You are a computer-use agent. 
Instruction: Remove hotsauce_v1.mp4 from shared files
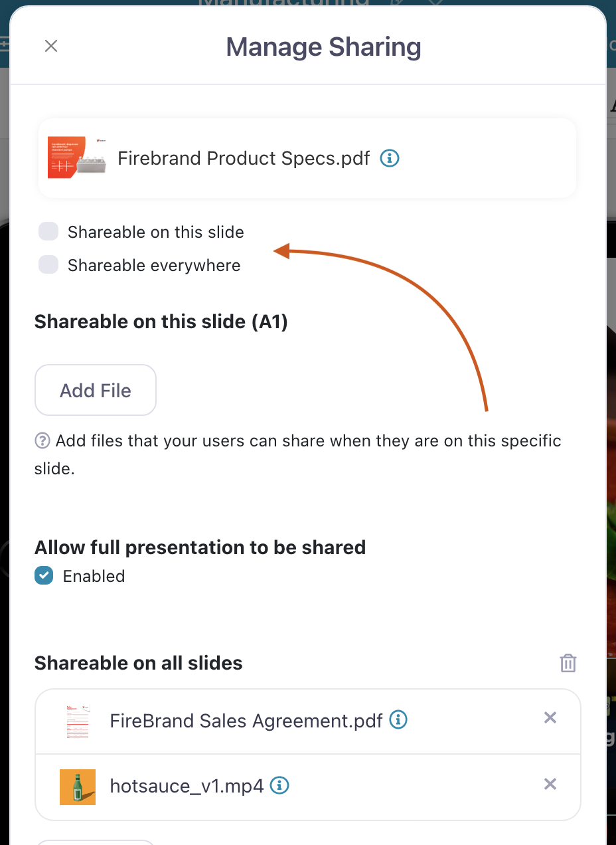[x=550, y=784]
